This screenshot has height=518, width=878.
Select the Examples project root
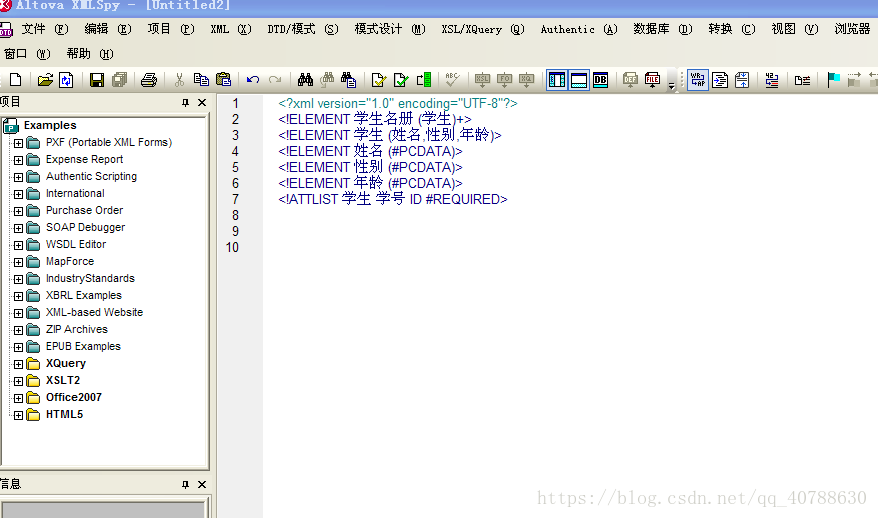tap(50, 125)
